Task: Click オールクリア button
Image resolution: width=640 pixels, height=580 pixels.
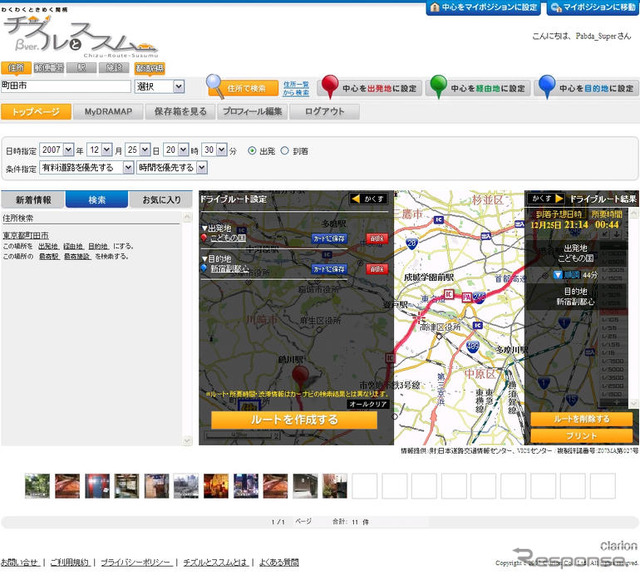Action: 368,404
